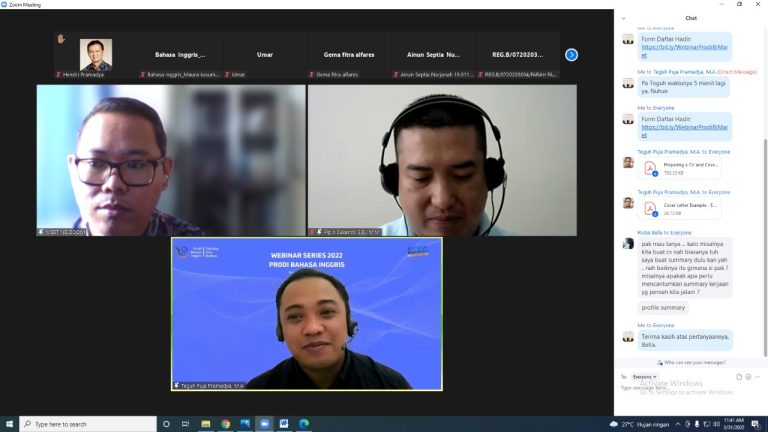Viewport: 768px width, 432px height.
Task: Expand the hidden system tray icons
Action: 678,424
